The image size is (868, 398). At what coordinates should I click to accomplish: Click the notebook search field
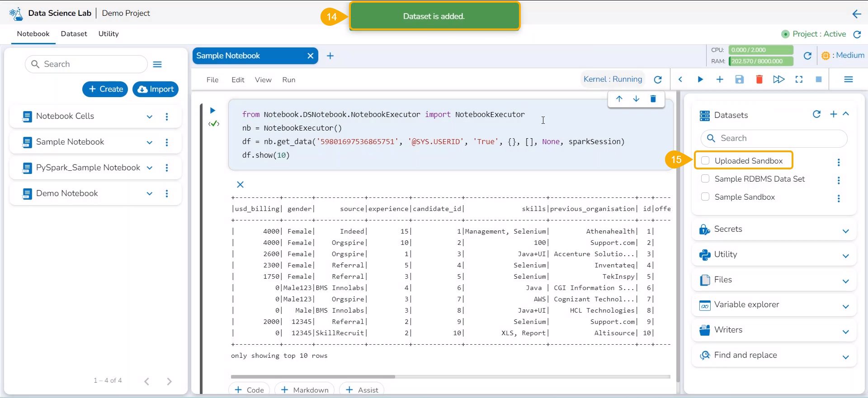[x=93, y=64]
